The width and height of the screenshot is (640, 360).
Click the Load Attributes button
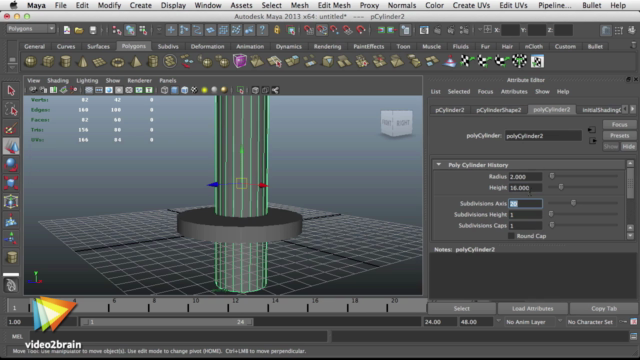click(x=533, y=309)
